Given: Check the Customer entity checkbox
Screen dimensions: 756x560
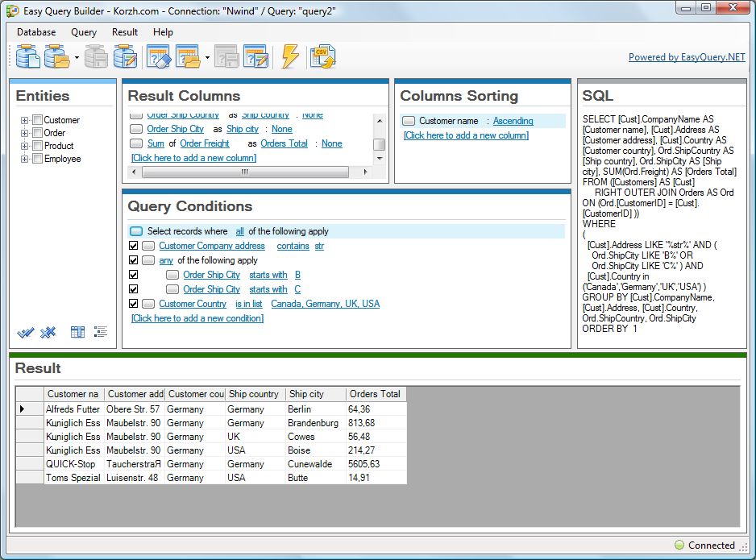Looking at the screenshot, I should [x=37, y=120].
